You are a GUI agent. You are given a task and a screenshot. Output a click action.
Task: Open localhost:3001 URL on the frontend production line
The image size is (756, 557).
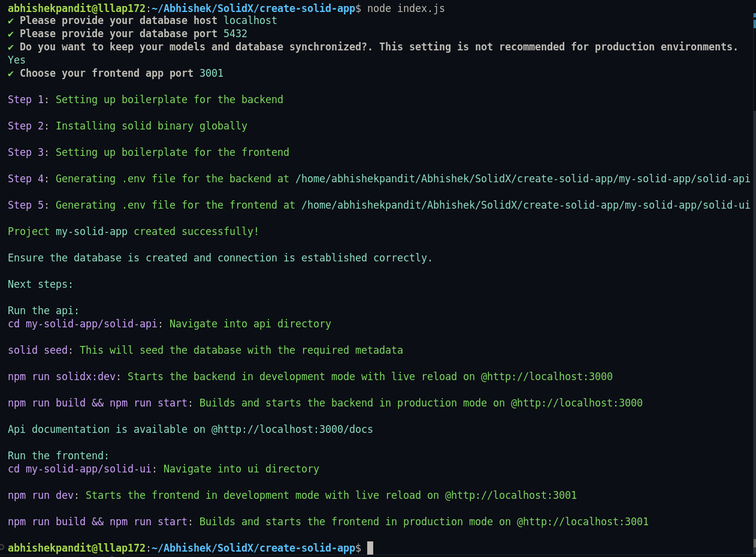click(x=583, y=522)
